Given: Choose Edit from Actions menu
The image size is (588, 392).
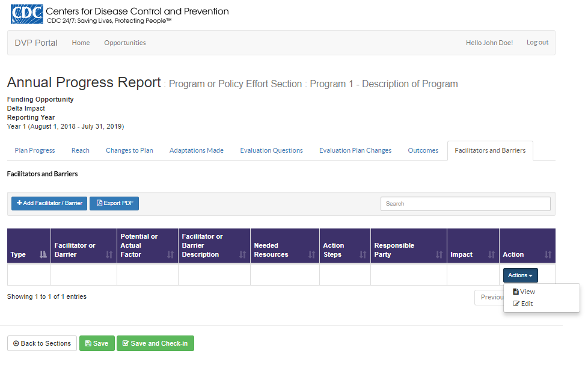Looking at the screenshot, I should click(x=523, y=304).
